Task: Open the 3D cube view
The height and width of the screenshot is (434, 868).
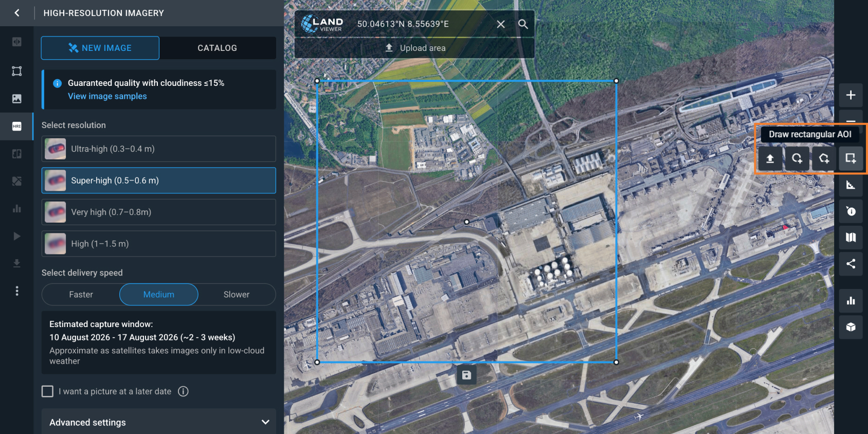Action: tap(851, 327)
